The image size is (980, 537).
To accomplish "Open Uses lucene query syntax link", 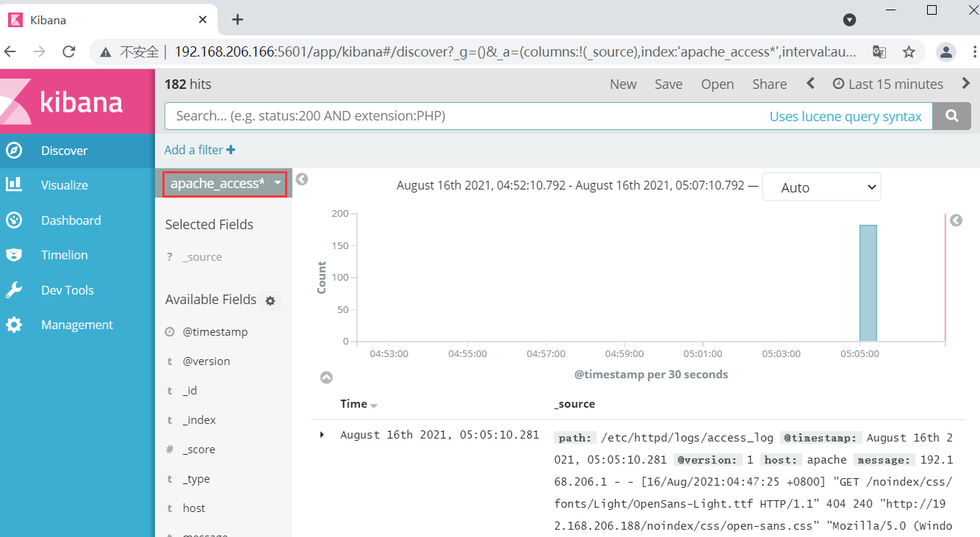I will tap(846, 116).
